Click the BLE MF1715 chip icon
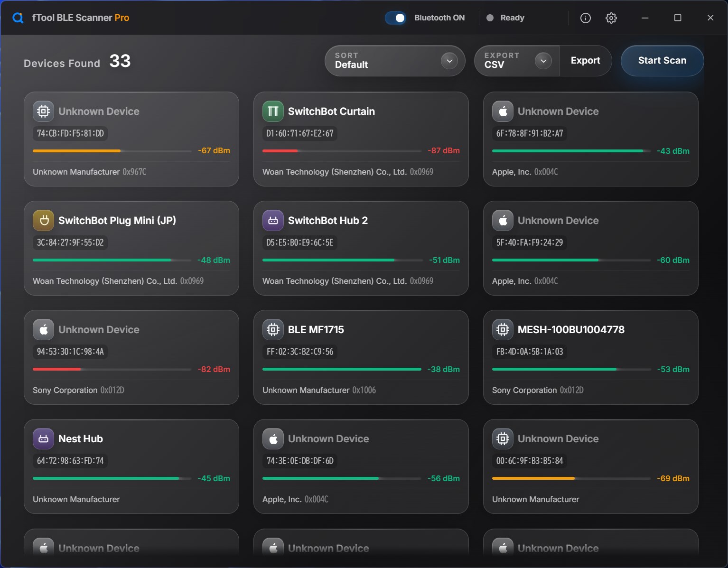Screen dimensions: 728x568 pos(273,330)
